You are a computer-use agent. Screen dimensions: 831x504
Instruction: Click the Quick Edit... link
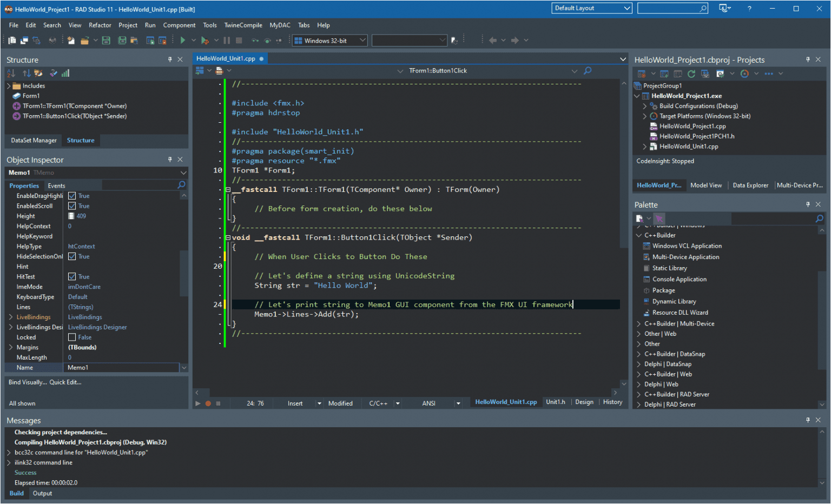click(65, 382)
